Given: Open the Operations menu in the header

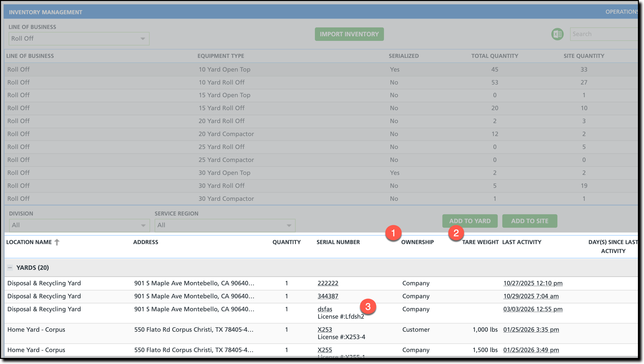Looking at the screenshot, I should point(621,12).
